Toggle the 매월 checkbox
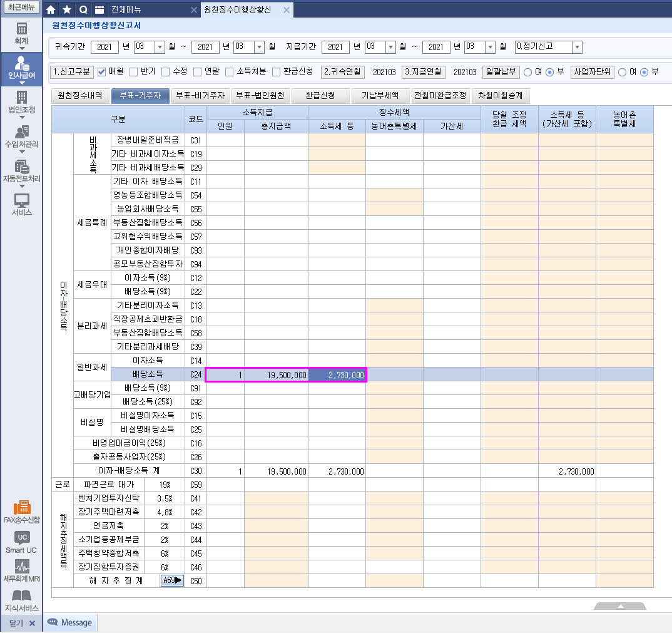 pos(101,71)
